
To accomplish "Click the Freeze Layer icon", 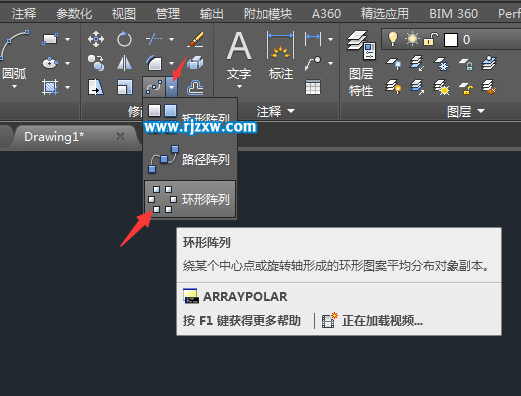I will click(x=442, y=63).
